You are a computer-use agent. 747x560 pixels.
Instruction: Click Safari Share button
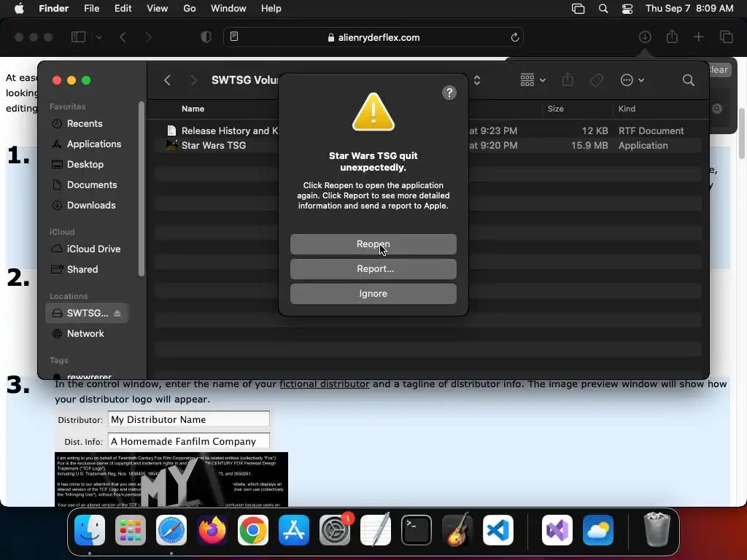[672, 36]
